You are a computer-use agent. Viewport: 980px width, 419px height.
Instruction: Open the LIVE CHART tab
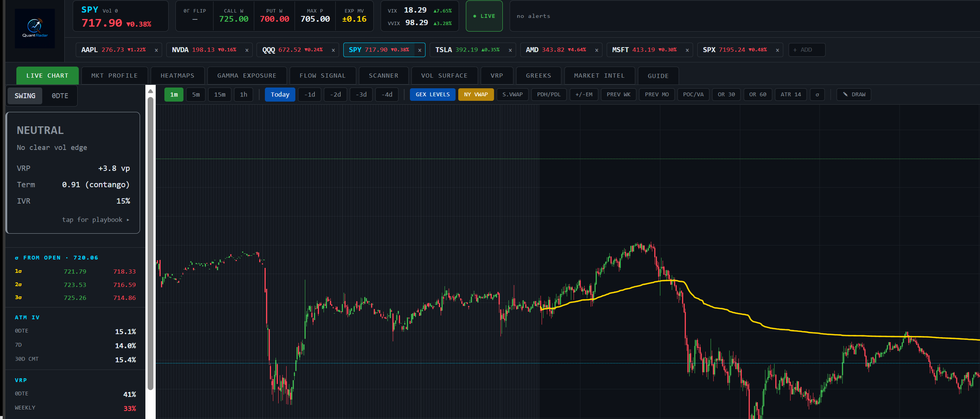(48, 76)
